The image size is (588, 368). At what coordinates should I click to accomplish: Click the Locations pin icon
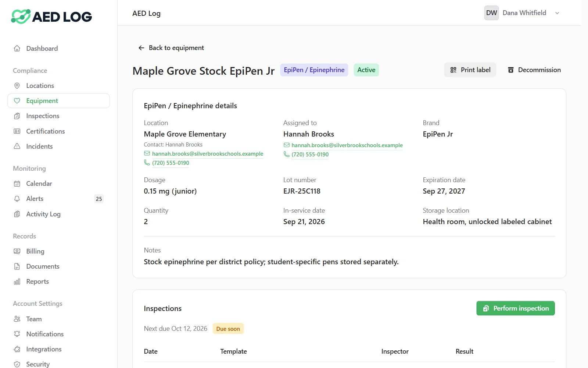click(x=17, y=86)
